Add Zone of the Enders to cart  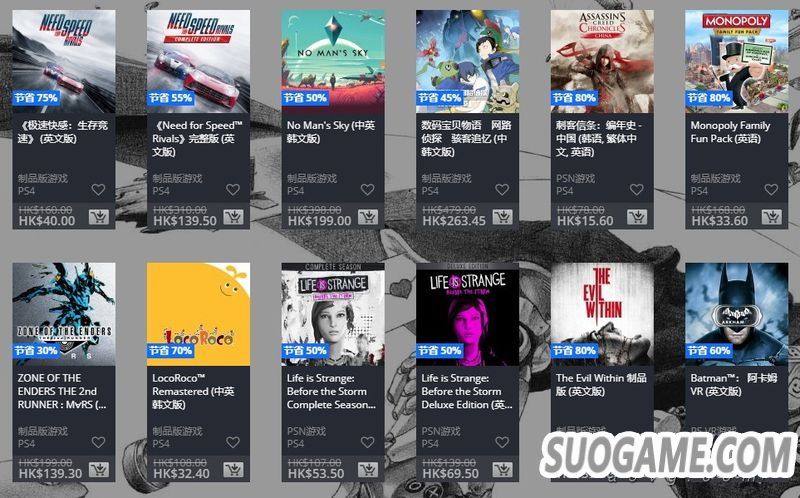tap(98, 469)
